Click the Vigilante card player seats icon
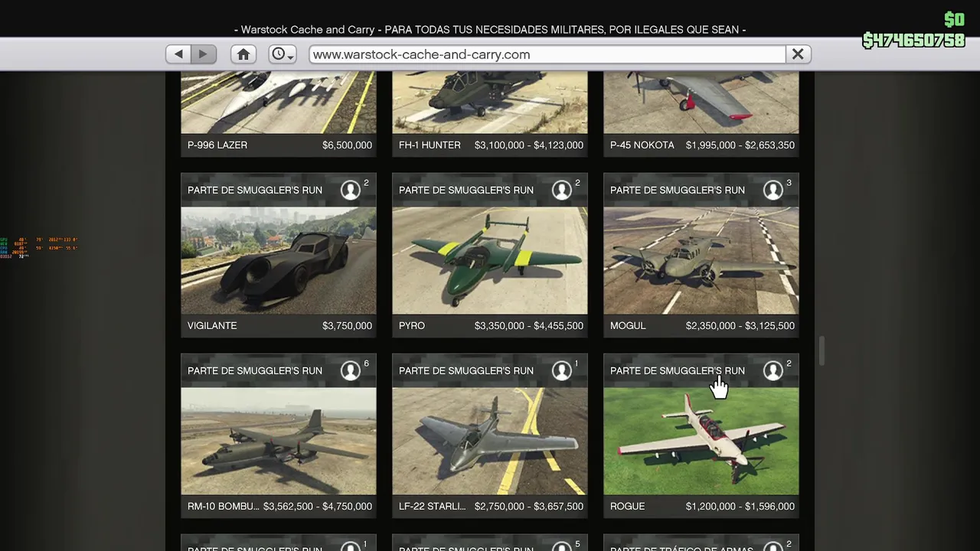980x551 pixels. point(351,190)
